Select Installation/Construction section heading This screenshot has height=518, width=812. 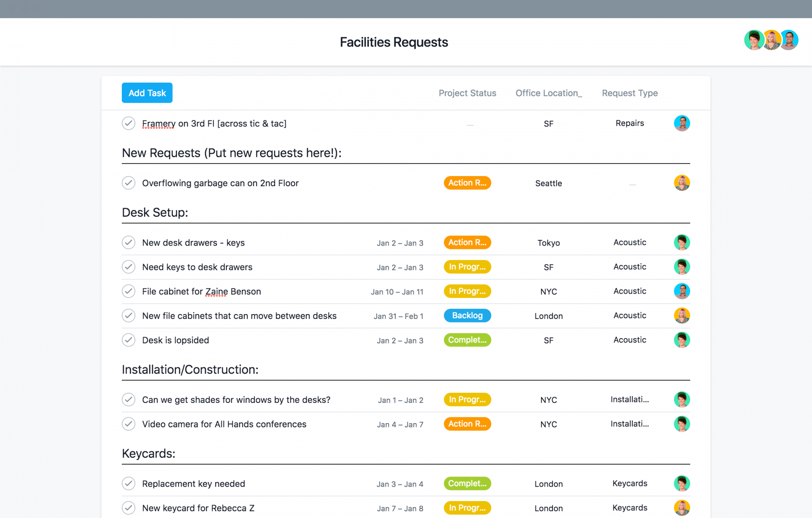(190, 369)
